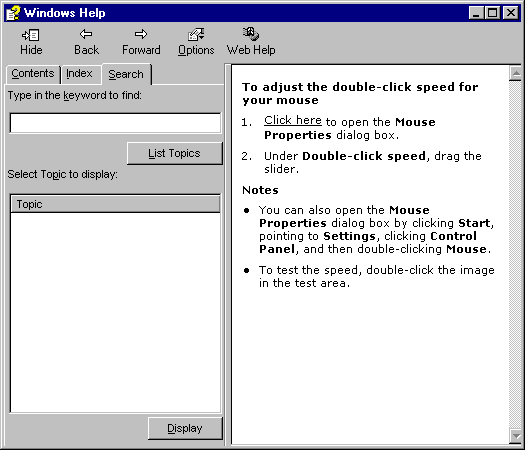
Task: Click the Windows Help title bar icon
Action: click(x=13, y=13)
